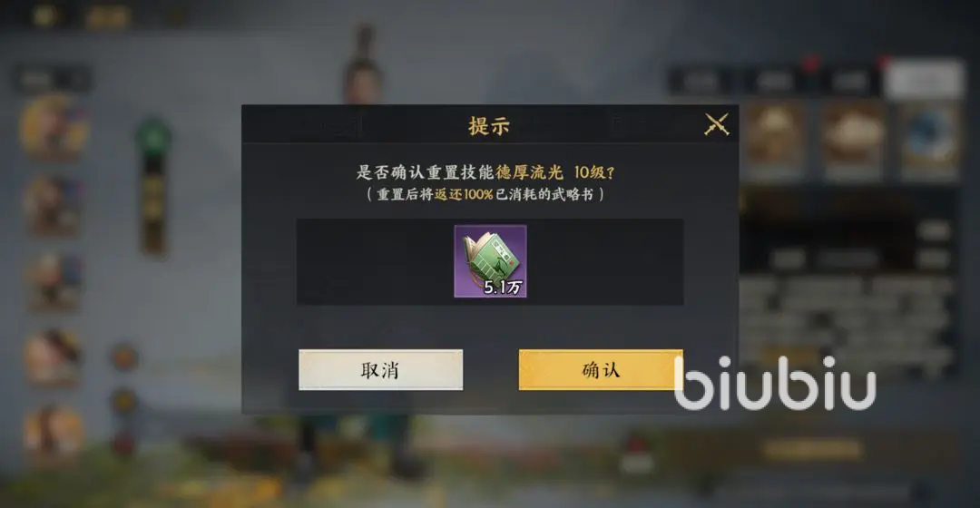The image size is (980, 508).
Task: Choose the bottom general portrait in left sidebar
Action: (x=54, y=433)
